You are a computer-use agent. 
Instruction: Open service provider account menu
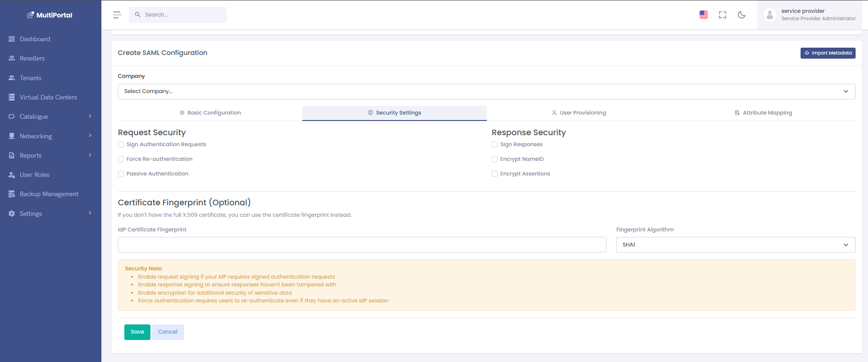point(809,15)
